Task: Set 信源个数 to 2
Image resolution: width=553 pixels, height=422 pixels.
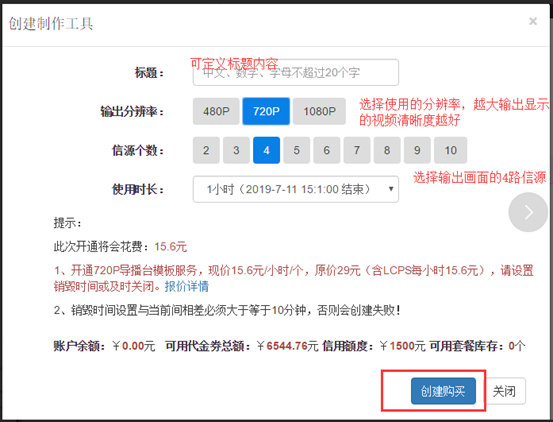Action: click(x=206, y=151)
